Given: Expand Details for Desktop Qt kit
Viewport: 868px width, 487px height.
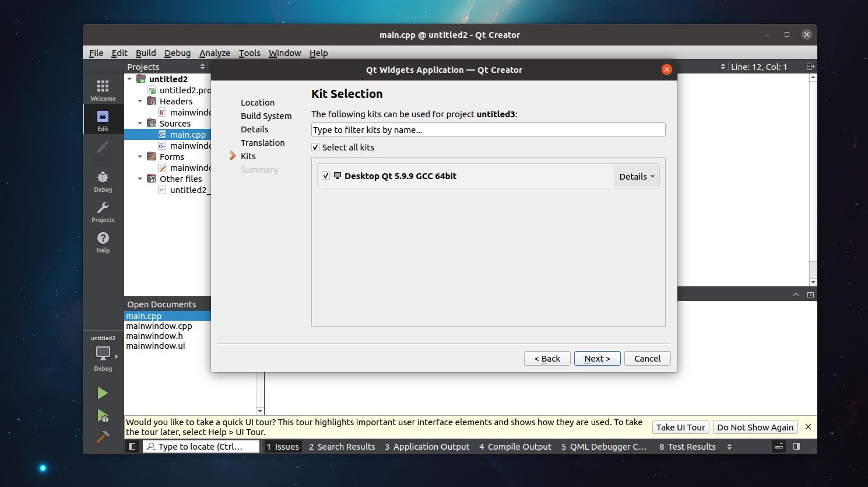Looking at the screenshot, I should [x=636, y=176].
